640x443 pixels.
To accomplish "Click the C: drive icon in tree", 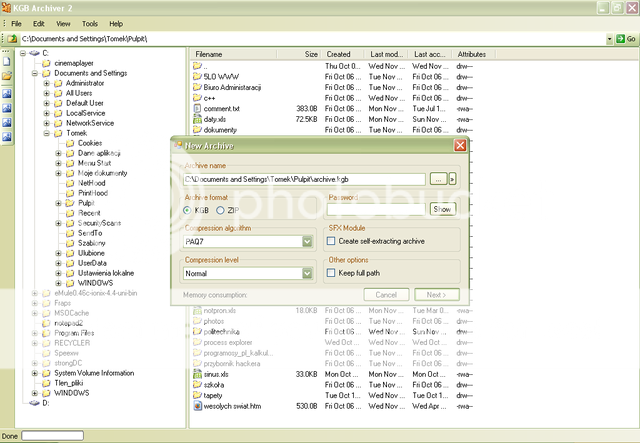I will click(x=34, y=53).
